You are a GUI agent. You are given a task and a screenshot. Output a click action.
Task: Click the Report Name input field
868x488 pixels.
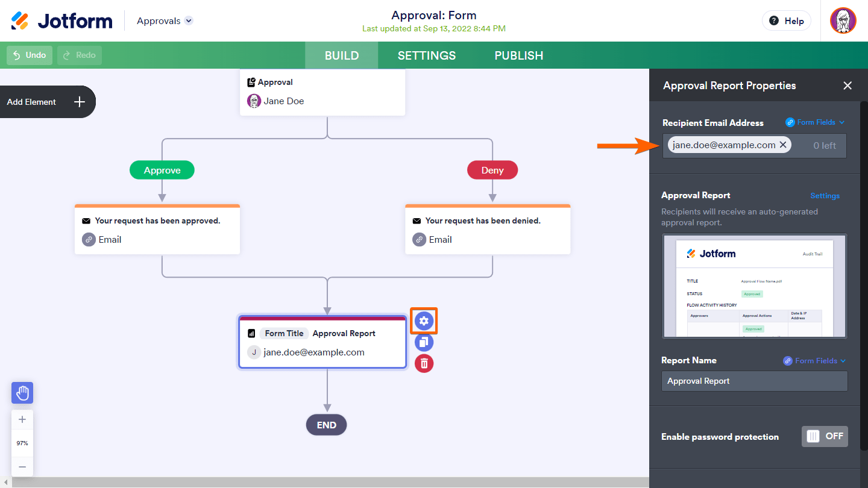tap(754, 381)
